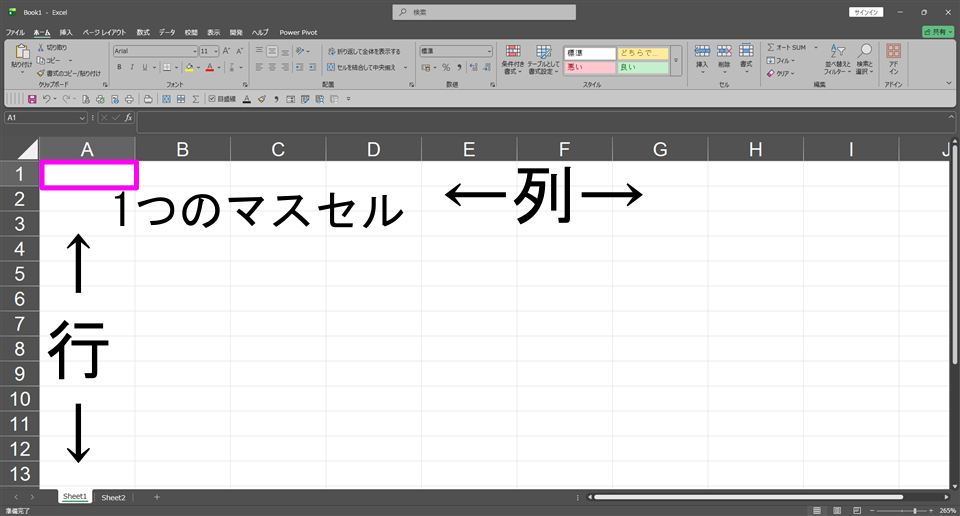Expand the number format (標準) dropdown
Image resolution: width=960 pixels, height=516 pixels.
[489, 51]
